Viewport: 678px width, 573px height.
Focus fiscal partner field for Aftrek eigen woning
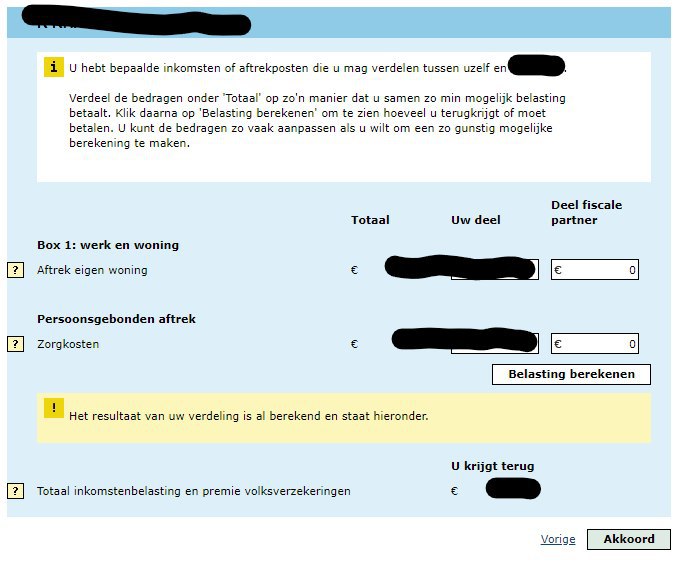595,269
